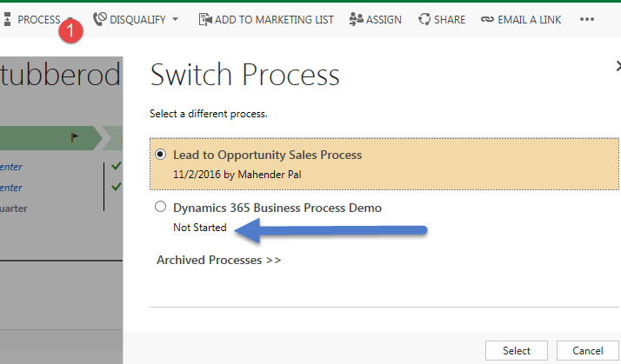This screenshot has height=364, width=621.
Task: Click the Email a Link chain icon
Action: click(487, 19)
